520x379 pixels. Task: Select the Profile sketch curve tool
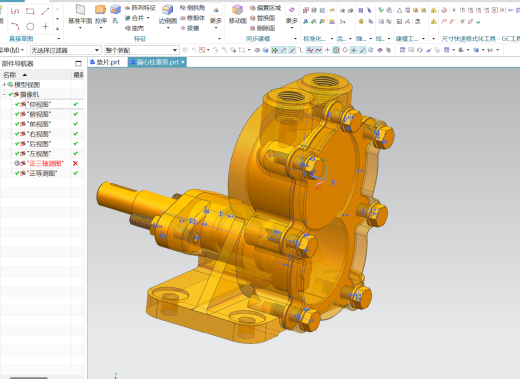tap(15, 11)
